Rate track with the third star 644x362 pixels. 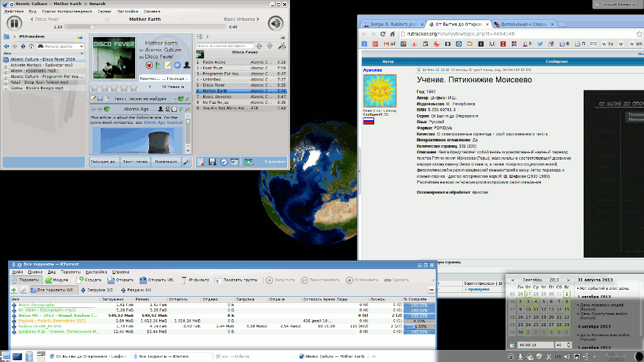coord(114,87)
